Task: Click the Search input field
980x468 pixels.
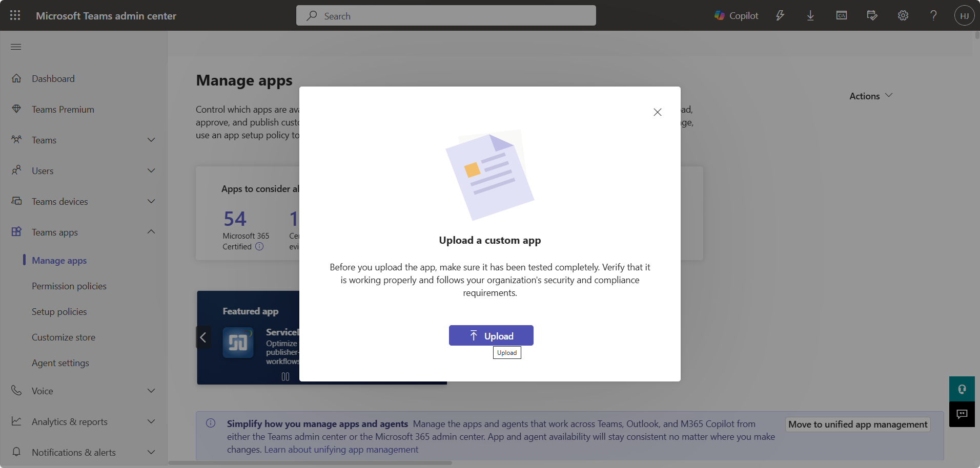Action: coord(446,16)
